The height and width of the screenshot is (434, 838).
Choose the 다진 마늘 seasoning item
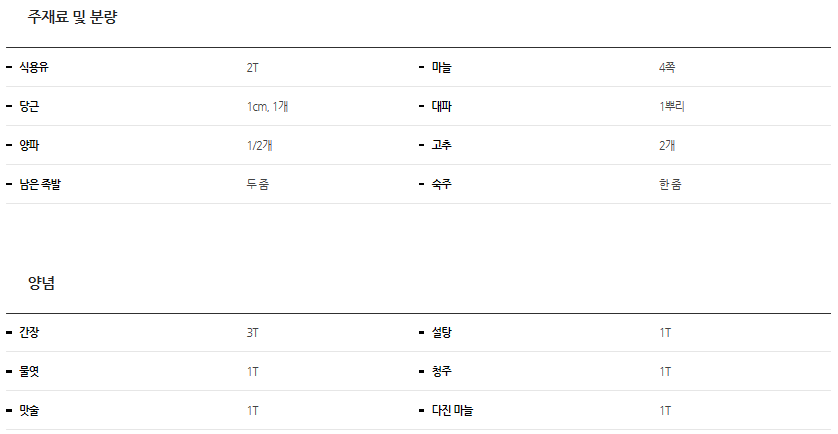pyautogui.click(x=452, y=410)
